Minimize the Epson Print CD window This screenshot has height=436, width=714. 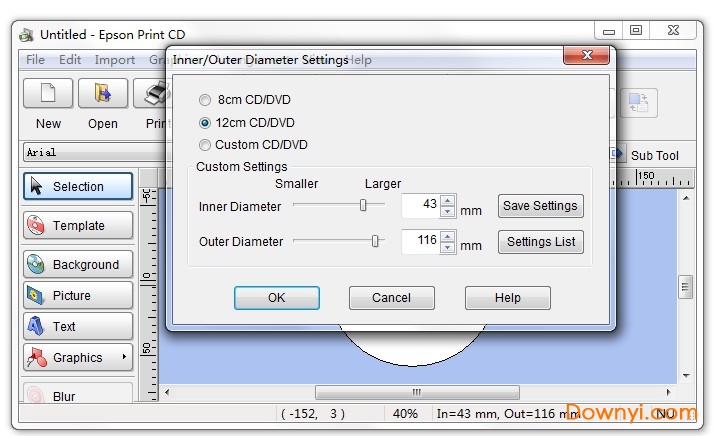pyautogui.click(x=609, y=31)
